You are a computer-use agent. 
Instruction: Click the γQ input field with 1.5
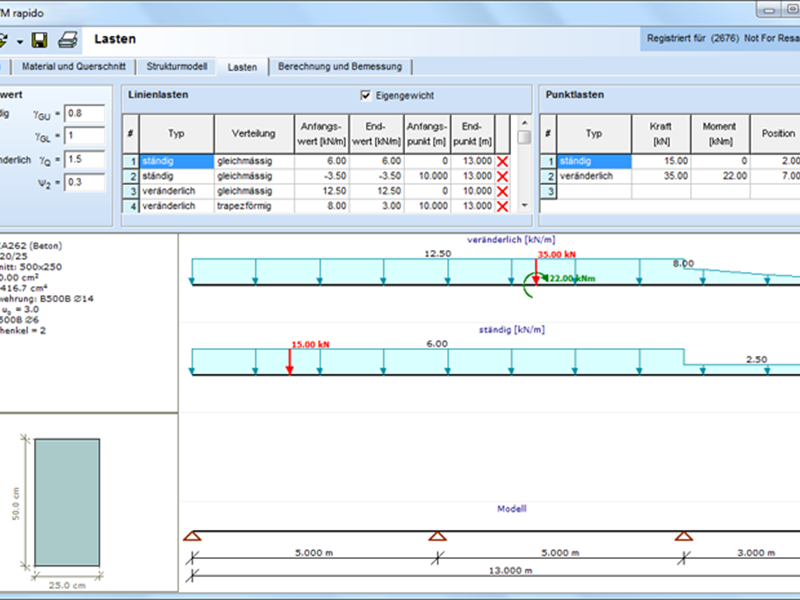pos(84,159)
